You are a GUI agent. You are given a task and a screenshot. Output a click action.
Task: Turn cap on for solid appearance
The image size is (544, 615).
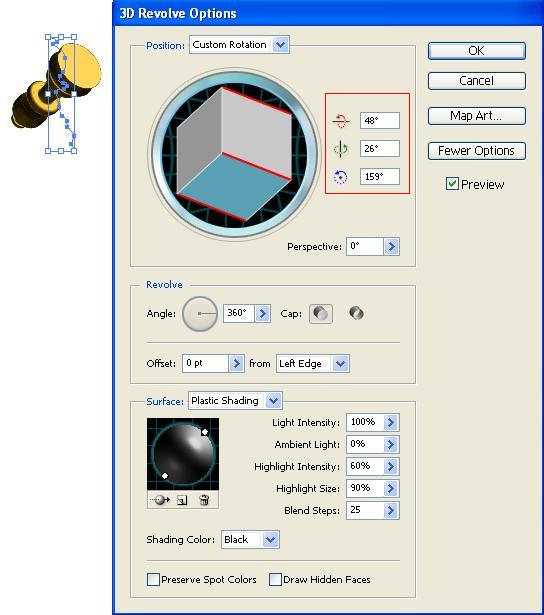tap(321, 314)
